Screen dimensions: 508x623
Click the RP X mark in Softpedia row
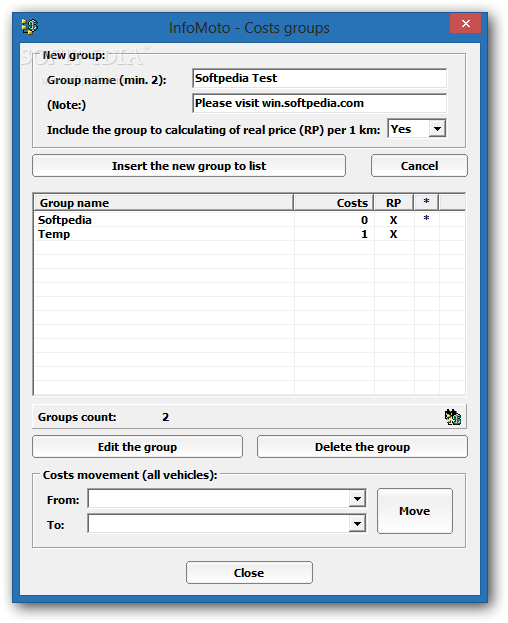(x=393, y=220)
